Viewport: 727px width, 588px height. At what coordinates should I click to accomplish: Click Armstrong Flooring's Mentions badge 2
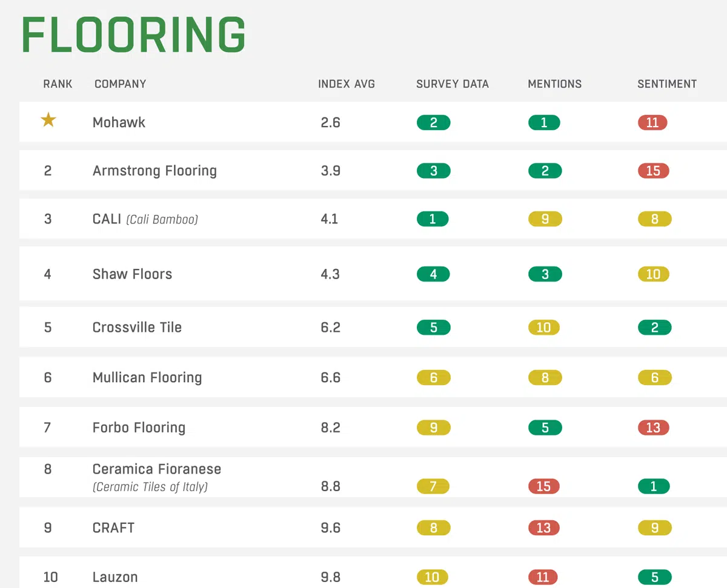tap(545, 171)
